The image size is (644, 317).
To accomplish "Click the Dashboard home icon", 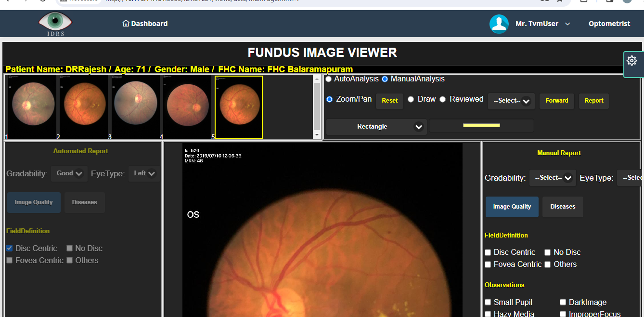I will [x=126, y=23].
